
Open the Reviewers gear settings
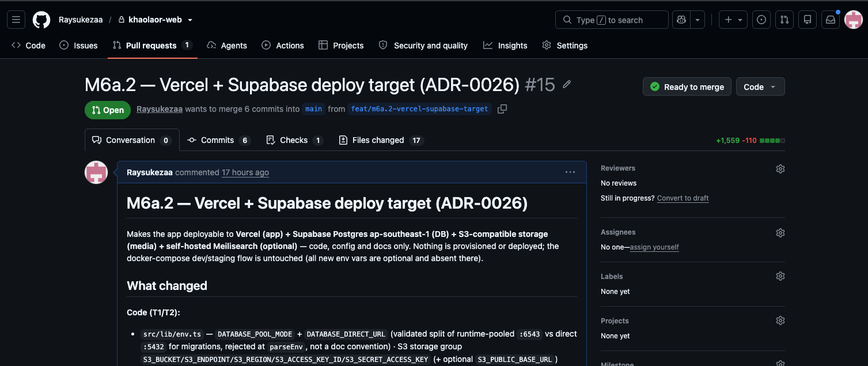pyautogui.click(x=780, y=169)
